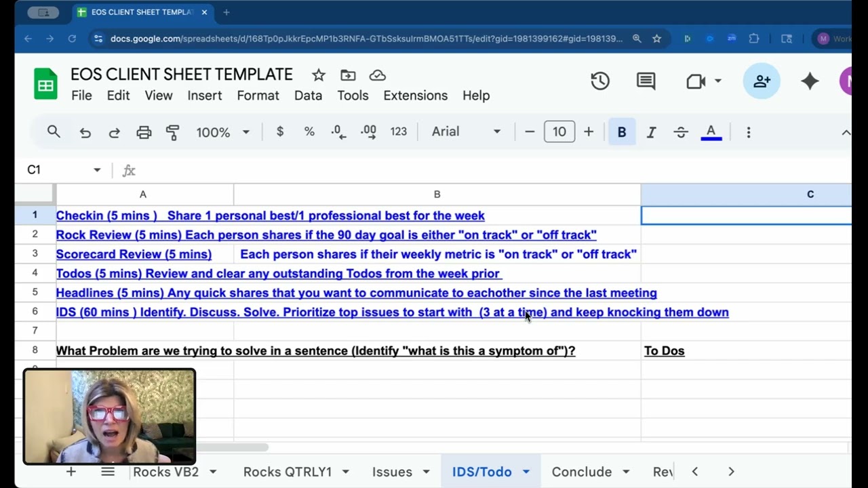Open the comments history icon

point(646,81)
